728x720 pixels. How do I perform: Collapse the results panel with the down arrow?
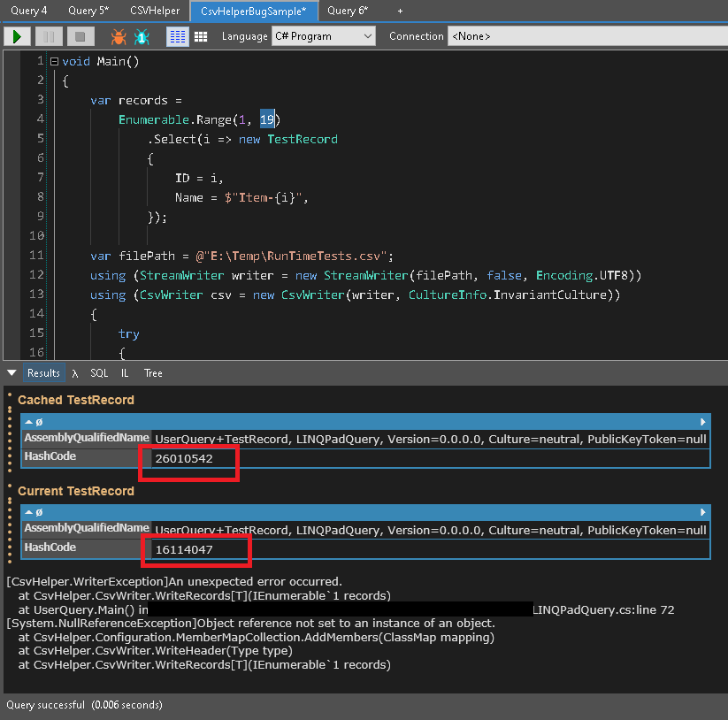11,372
